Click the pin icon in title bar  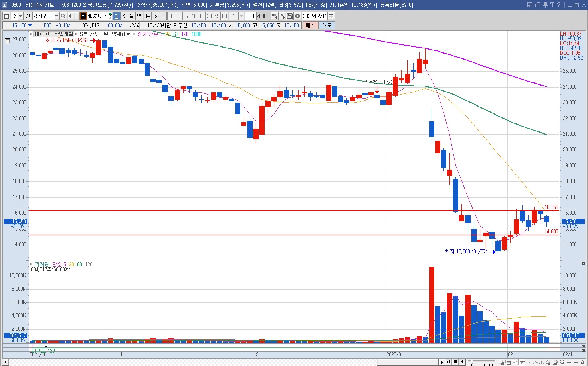(546, 5)
